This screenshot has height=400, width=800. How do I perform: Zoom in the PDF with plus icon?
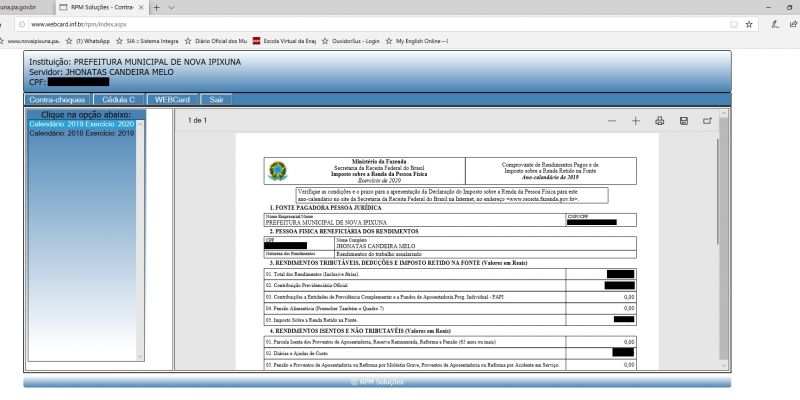click(x=635, y=121)
